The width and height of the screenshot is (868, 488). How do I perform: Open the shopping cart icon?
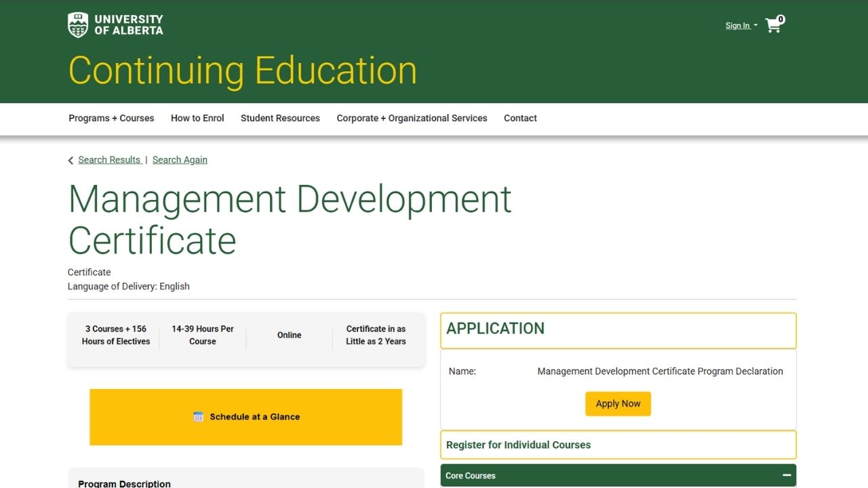pos(773,26)
